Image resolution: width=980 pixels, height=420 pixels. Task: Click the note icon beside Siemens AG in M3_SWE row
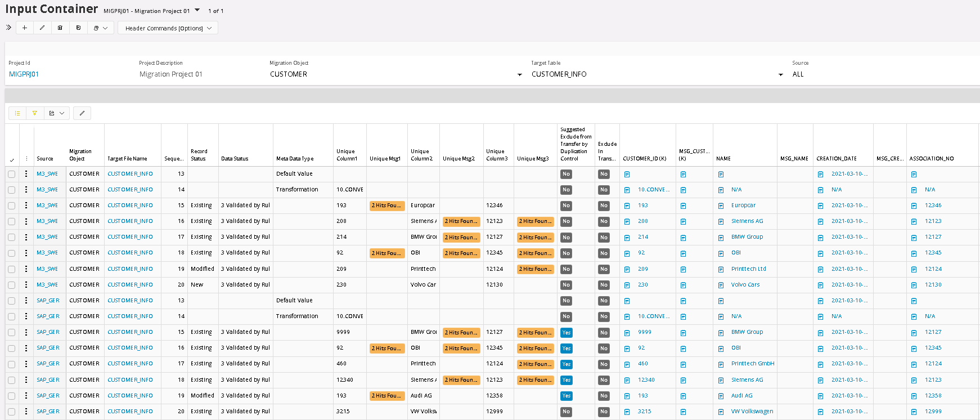click(x=721, y=222)
